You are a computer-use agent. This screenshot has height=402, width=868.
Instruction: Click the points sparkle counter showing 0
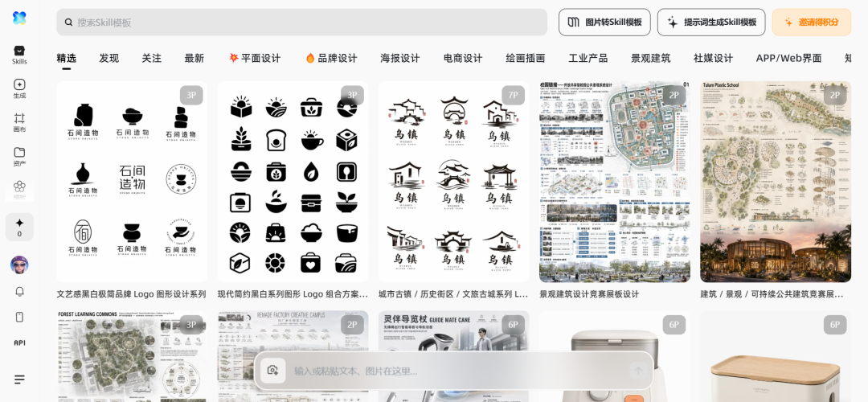(x=19, y=227)
